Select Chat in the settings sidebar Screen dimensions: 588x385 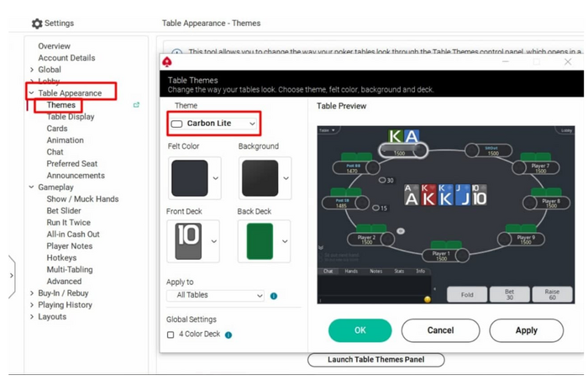click(x=55, y=152)
